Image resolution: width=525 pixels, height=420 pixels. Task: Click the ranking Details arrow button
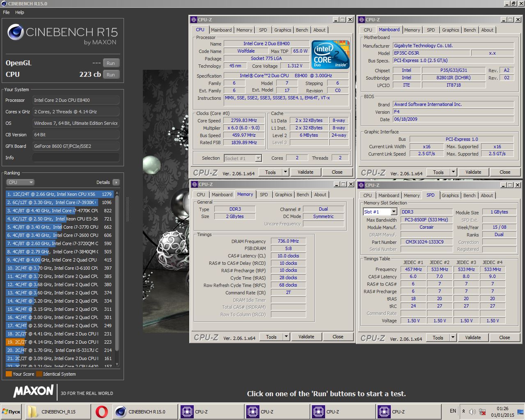(116, 182)
